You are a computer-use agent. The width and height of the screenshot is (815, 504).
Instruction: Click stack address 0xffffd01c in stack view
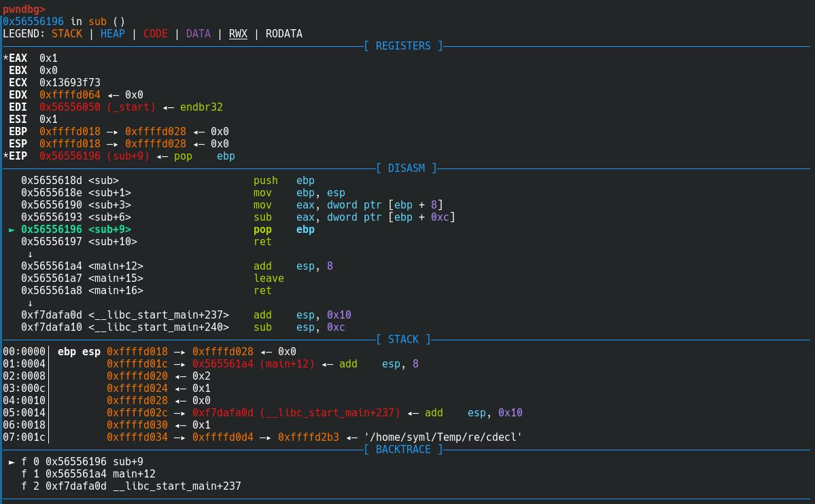pos(137,364)
